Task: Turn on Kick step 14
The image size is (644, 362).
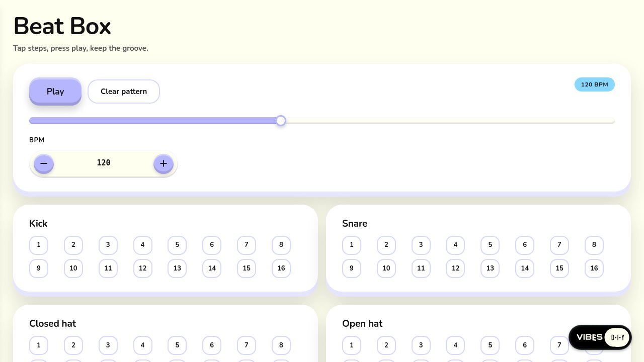Action: (x=212, y=268)
